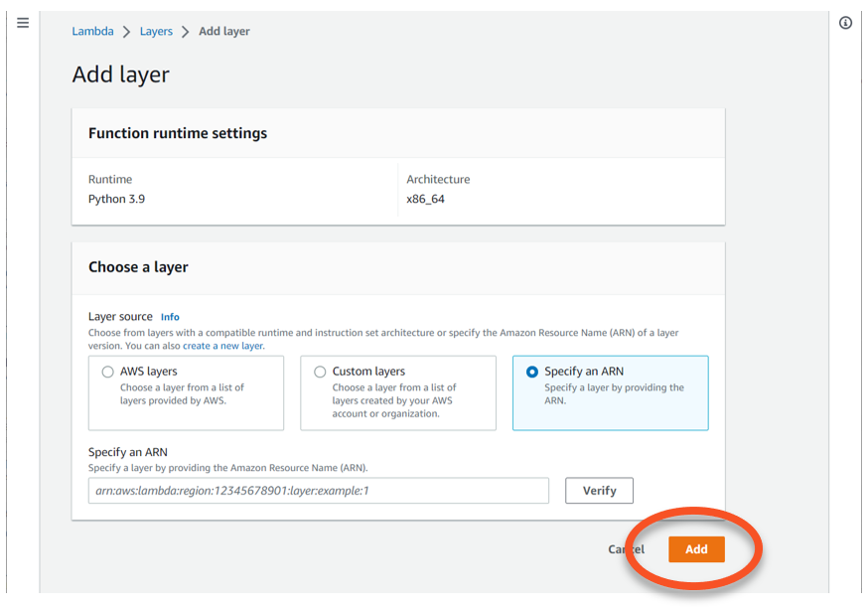Click the Function runtime settings heading

click(x=178, y=133)
